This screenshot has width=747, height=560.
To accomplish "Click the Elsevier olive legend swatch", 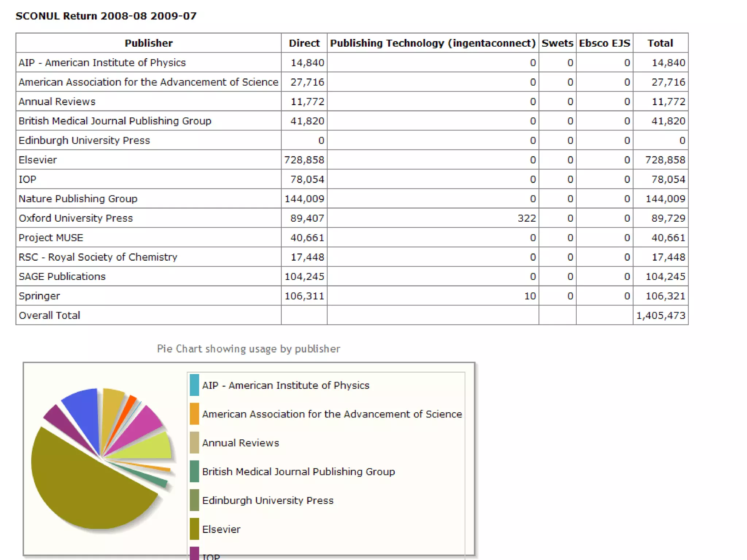I will point(194,529).
